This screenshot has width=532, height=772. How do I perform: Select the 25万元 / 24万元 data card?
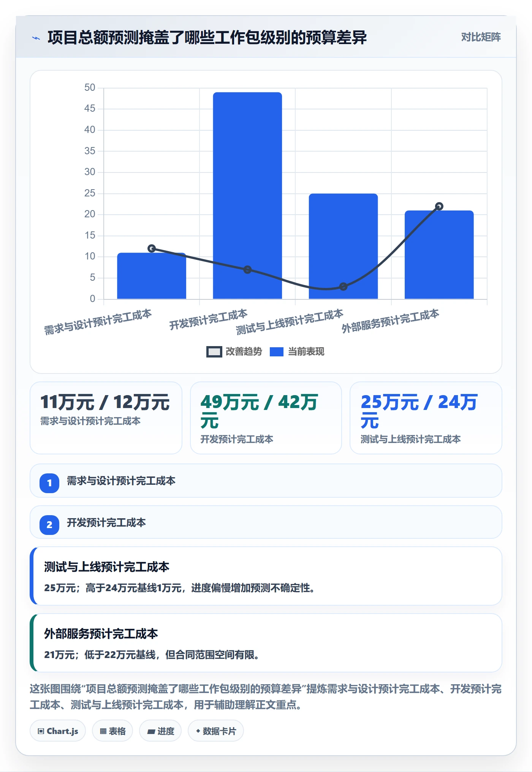point(426,418)
